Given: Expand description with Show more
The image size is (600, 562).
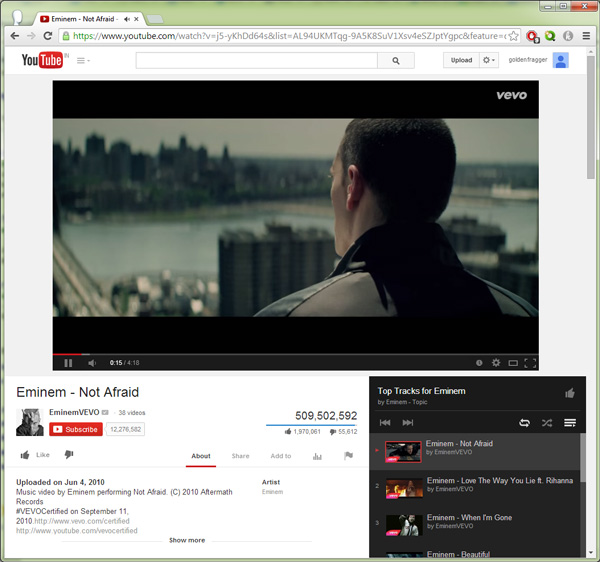Looking at the screenshot, I should pos(187,540).
